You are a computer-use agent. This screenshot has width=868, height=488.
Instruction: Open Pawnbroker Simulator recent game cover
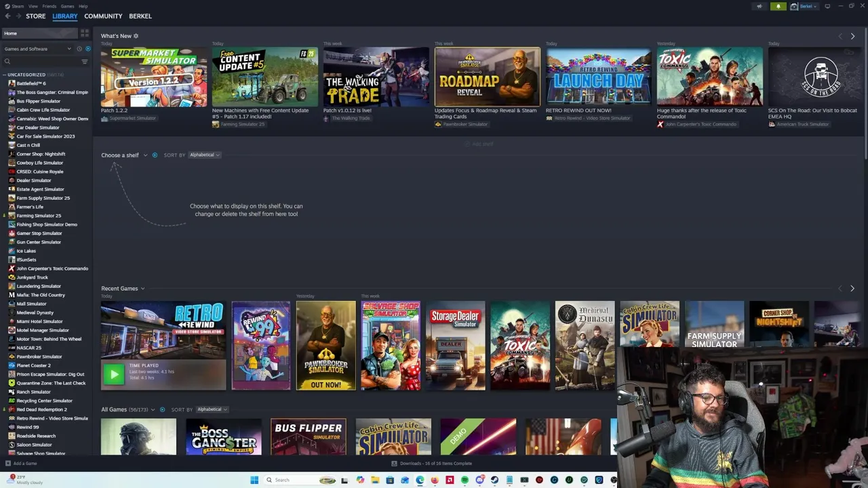[x=325, y=346]
